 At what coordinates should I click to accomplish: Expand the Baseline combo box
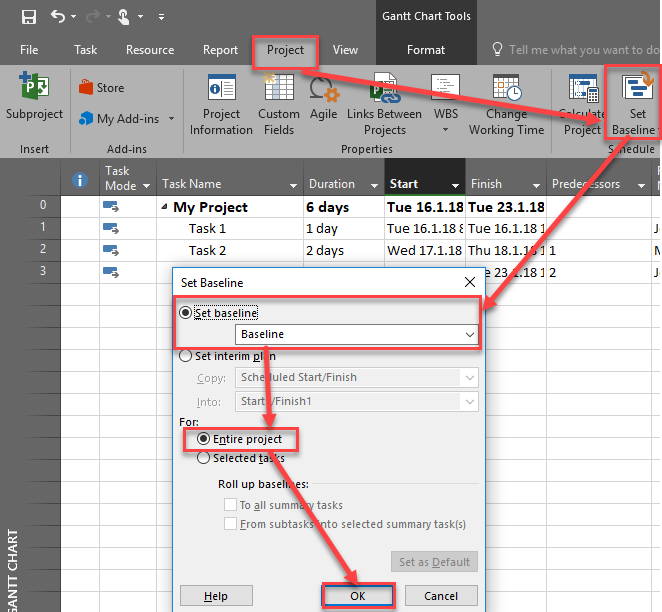click(x=470, y=334)
